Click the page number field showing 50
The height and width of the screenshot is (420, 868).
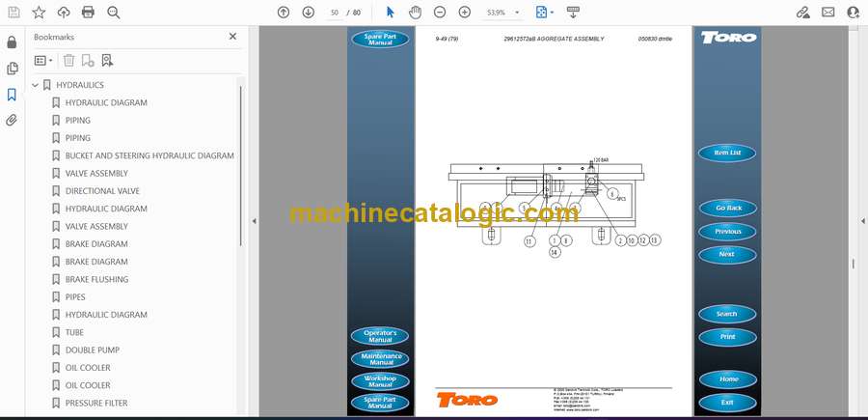[335, 13]
